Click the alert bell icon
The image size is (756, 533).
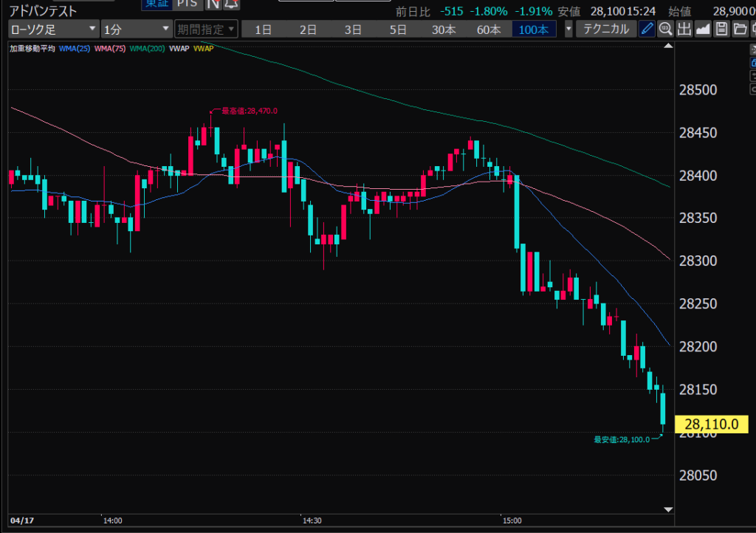[x=230, y=4]
